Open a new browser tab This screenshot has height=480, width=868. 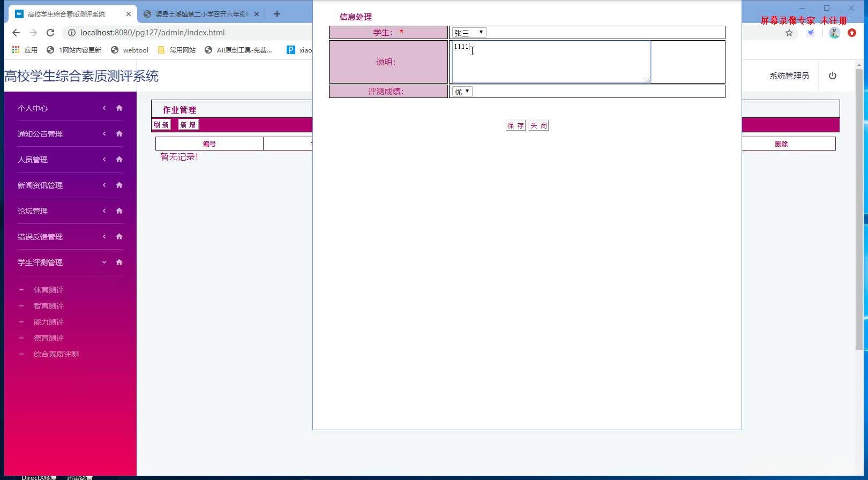point(277,14)
